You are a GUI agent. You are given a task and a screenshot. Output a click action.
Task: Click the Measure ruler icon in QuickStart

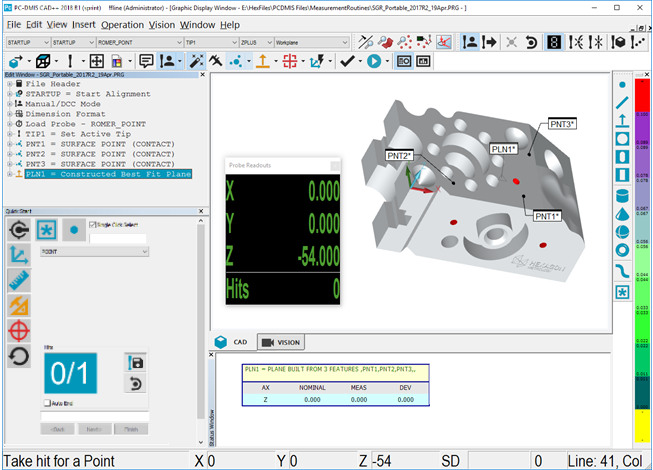click(x=18, y=279)
